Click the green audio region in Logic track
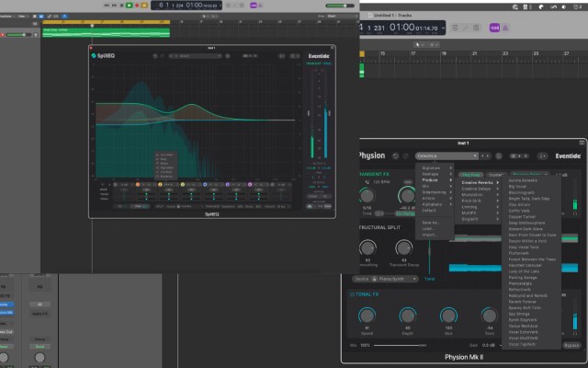The height and width of the screenshot is (368, 588). click(x=107, y=32)
